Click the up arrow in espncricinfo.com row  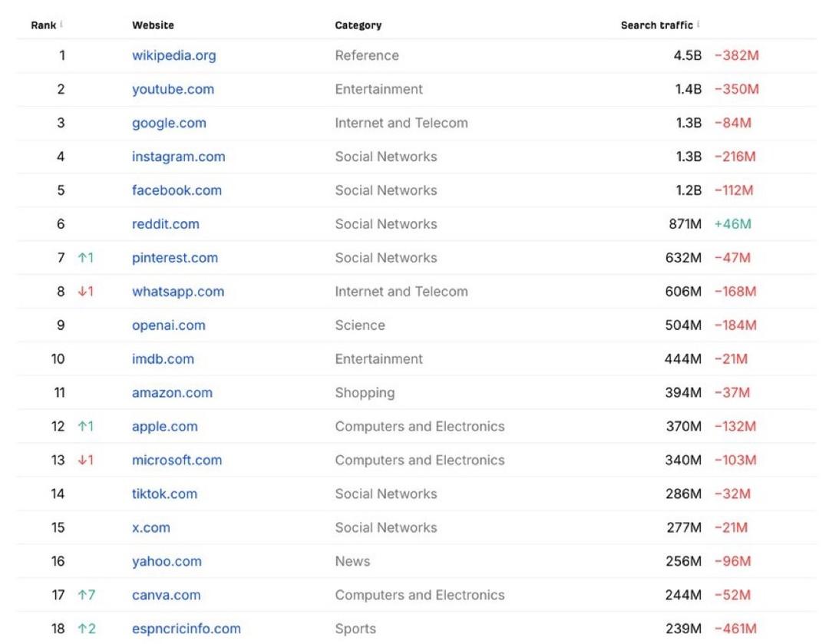pyautogui.click(x=82, y=629)
